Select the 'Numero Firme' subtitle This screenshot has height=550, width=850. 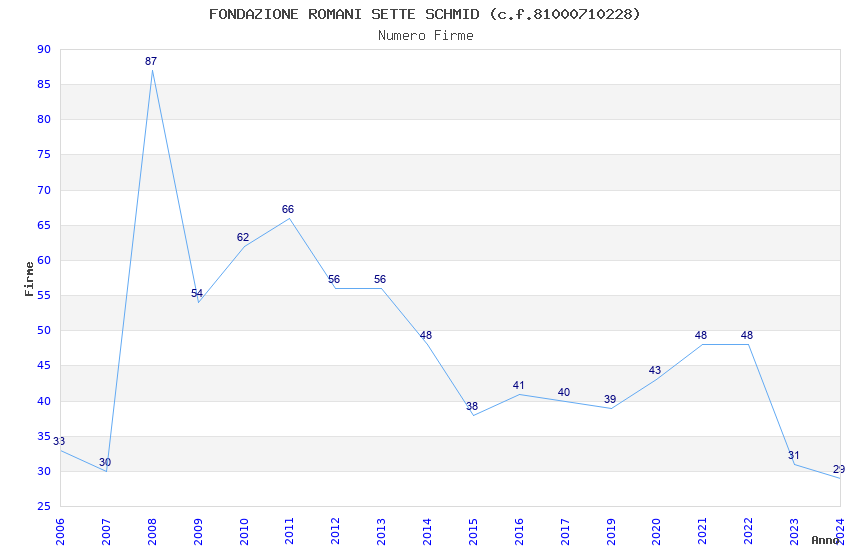point(426,36)
